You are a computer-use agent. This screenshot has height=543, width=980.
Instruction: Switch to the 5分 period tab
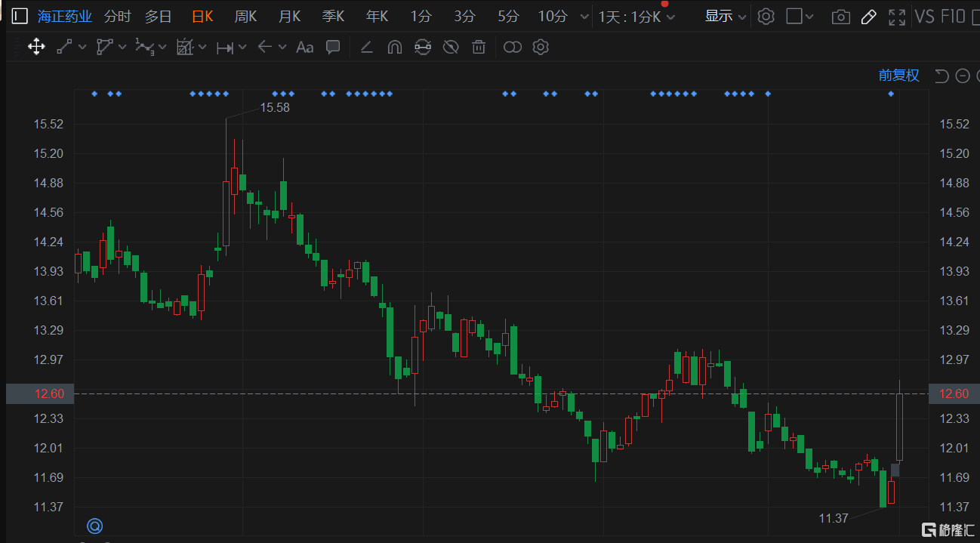(509, 17)
